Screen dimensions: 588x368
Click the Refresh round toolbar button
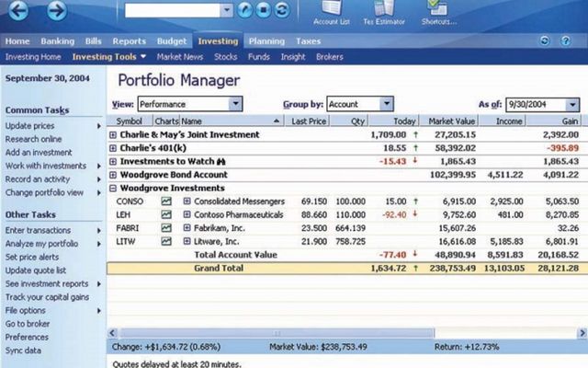point(282,10)
